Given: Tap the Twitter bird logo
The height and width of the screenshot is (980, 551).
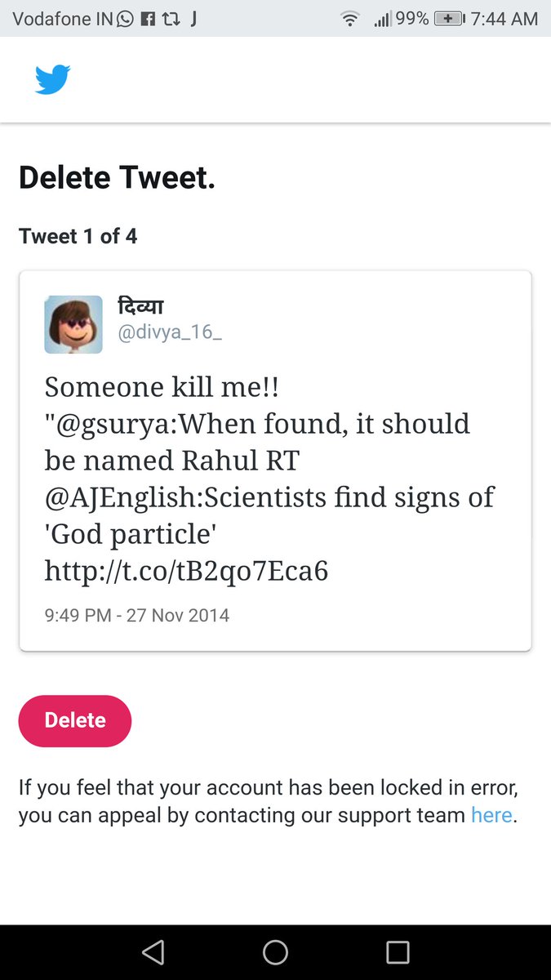Looking at the screenshot, I should [x=52, y=80].
